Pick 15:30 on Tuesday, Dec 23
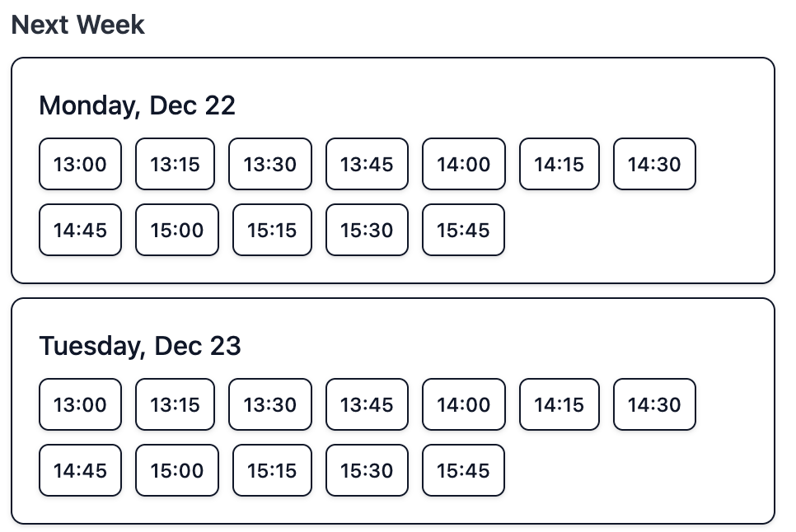The image size is (796, 532). pos(367,470)
